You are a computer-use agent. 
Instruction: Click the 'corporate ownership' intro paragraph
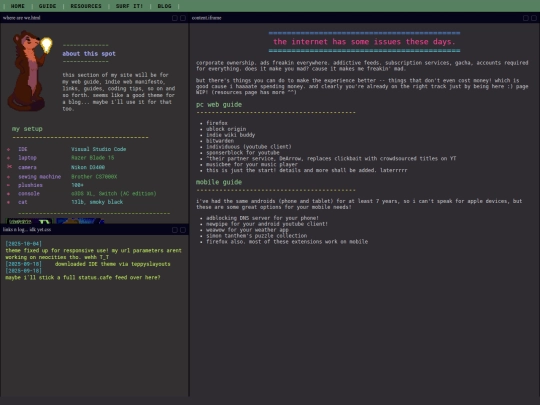coord(362,66)
